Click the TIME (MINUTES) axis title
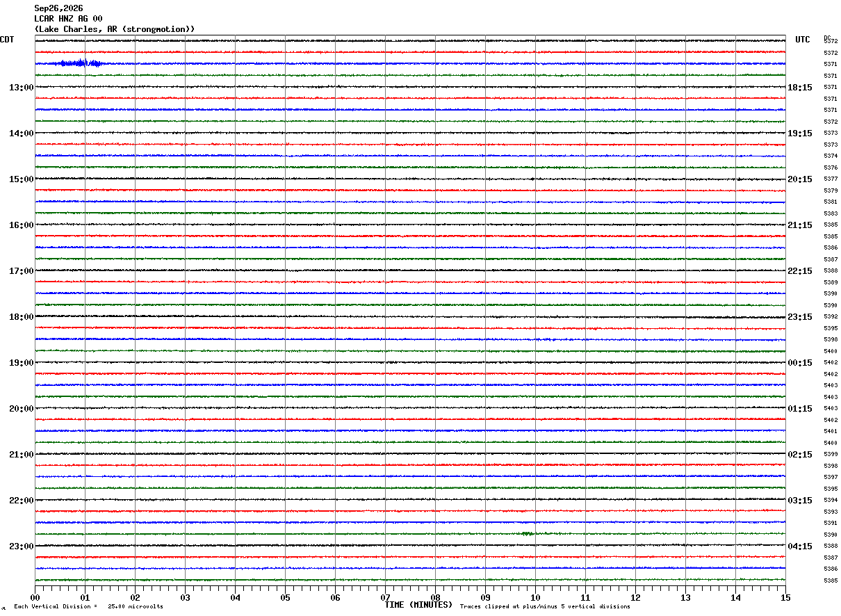841x616 pixels. pos(418,605)
